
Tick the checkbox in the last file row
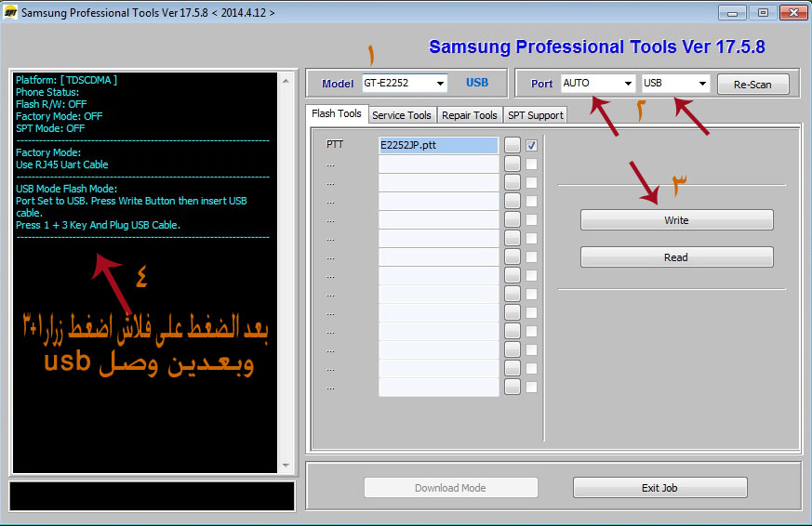(x=531, y=387)
